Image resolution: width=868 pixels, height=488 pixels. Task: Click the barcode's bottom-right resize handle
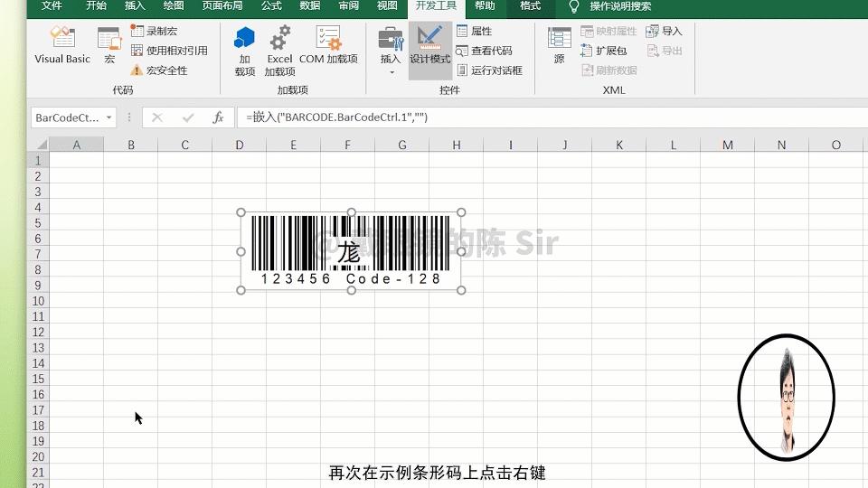461,290
